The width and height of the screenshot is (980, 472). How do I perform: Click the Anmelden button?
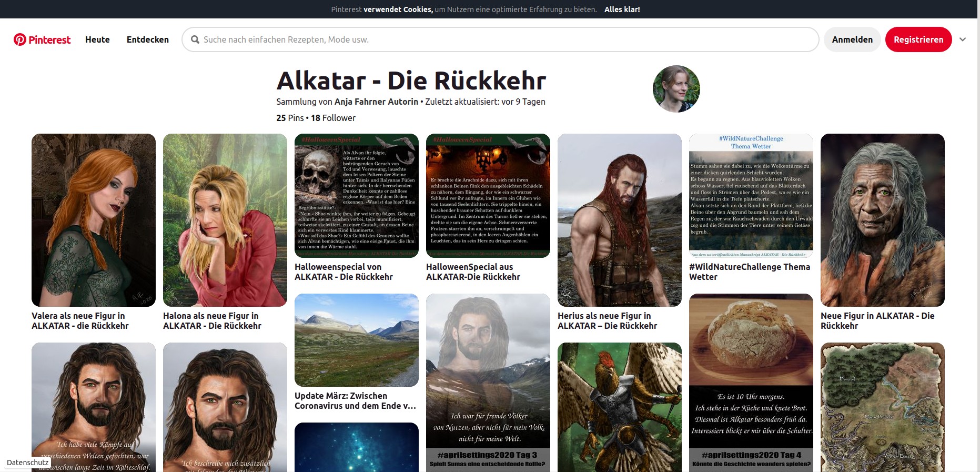tap(852, 39)
